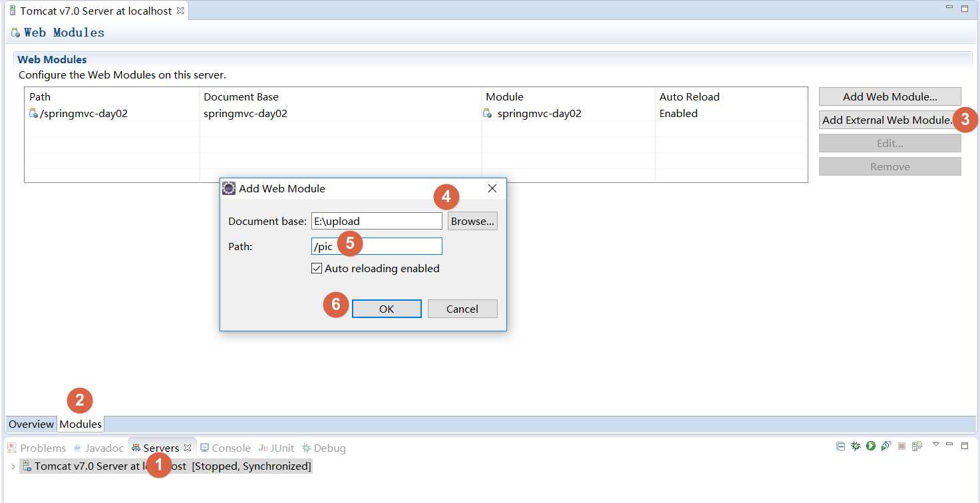The height and width of the screenshot is (503, 980).
Task: Click the Publish to server icon
Action: click(x=917, y=446)
